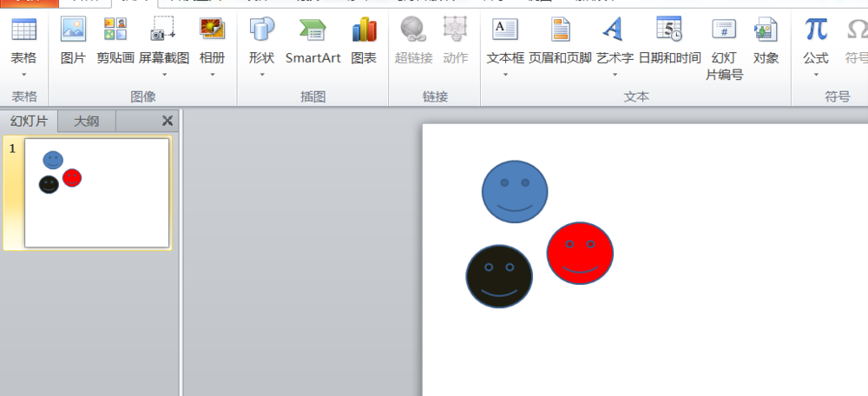Expand the 文本框 dropdown arrow
Screen dimensions: 868x396
(505, 74)
